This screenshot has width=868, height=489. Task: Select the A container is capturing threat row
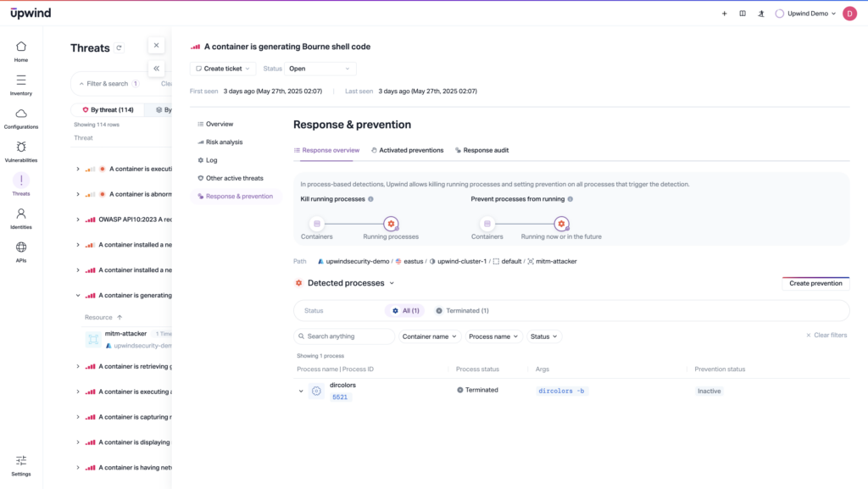click(122, 417)
